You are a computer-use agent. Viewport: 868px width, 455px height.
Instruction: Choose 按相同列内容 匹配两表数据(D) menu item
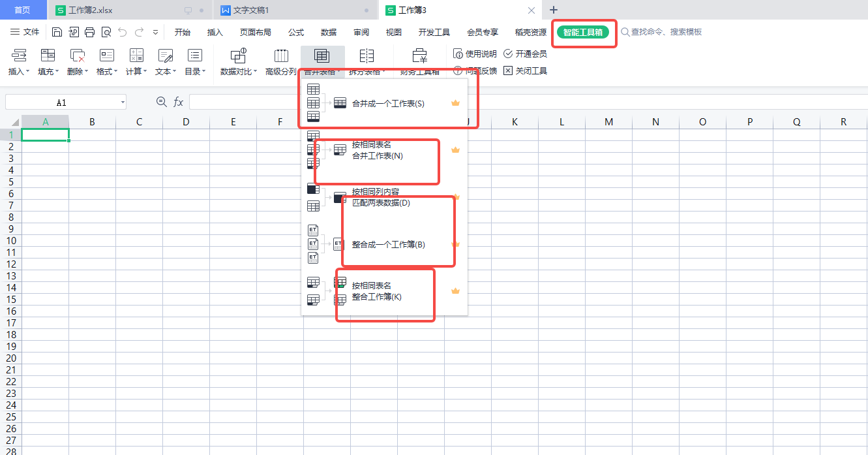385,197
